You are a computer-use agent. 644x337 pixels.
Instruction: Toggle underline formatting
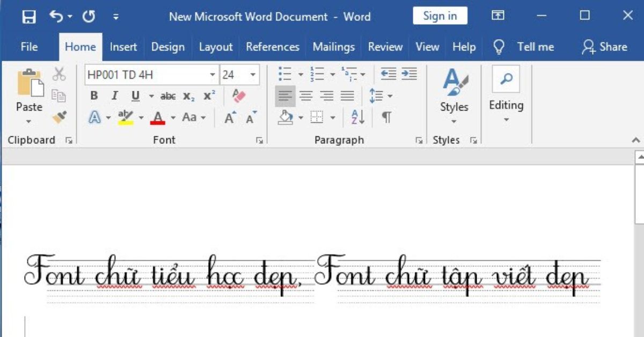tap(135, 96)
